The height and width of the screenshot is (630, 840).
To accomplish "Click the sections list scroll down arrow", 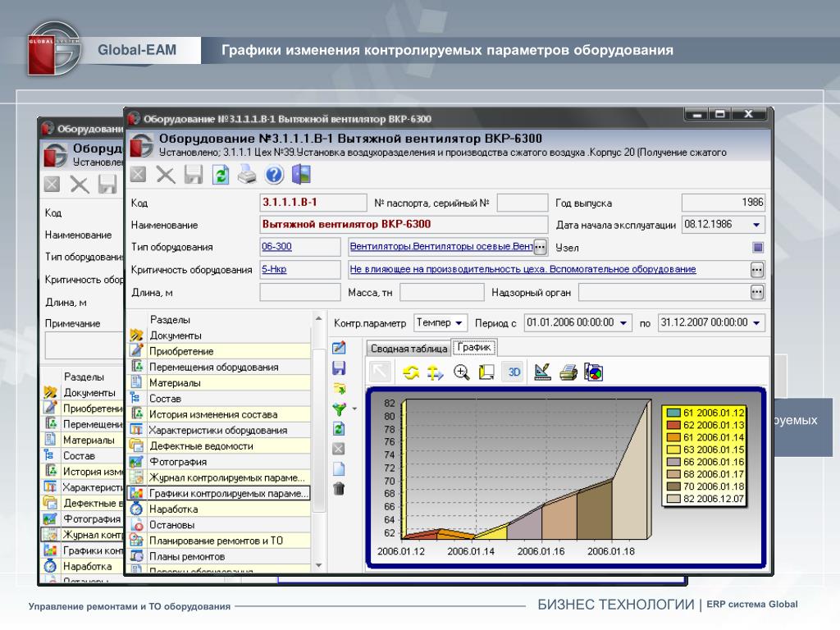I will tap(319, 565).
